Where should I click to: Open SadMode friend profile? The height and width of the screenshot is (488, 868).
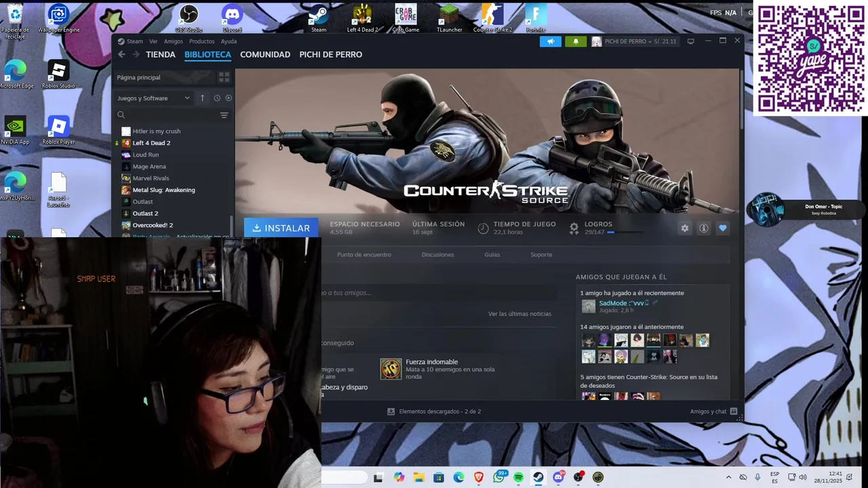(621, 303)
